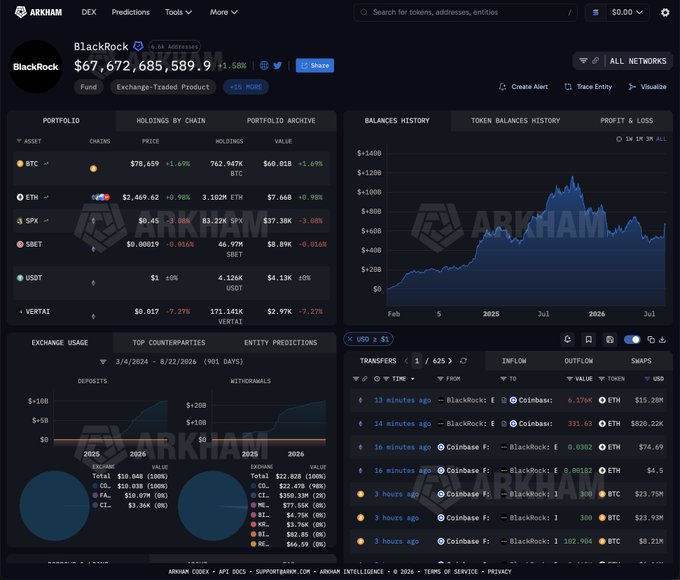The width and height of the screenshot is (680, 580).
Task: Select the 1M chart range
Action: point(639,139)
